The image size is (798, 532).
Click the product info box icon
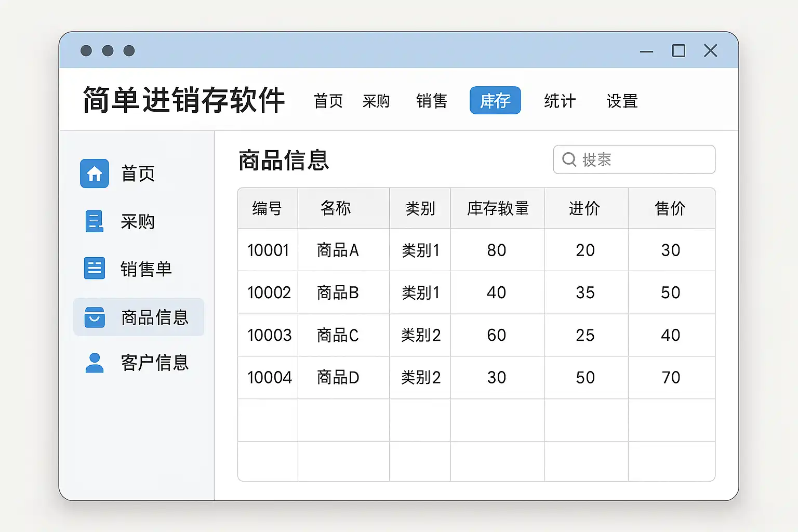95,317
